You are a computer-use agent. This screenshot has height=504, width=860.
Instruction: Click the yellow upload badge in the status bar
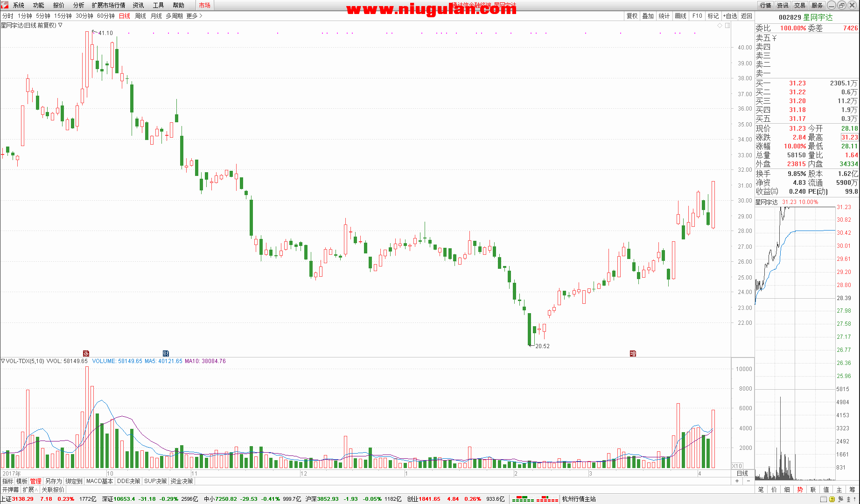click(832, 499)
